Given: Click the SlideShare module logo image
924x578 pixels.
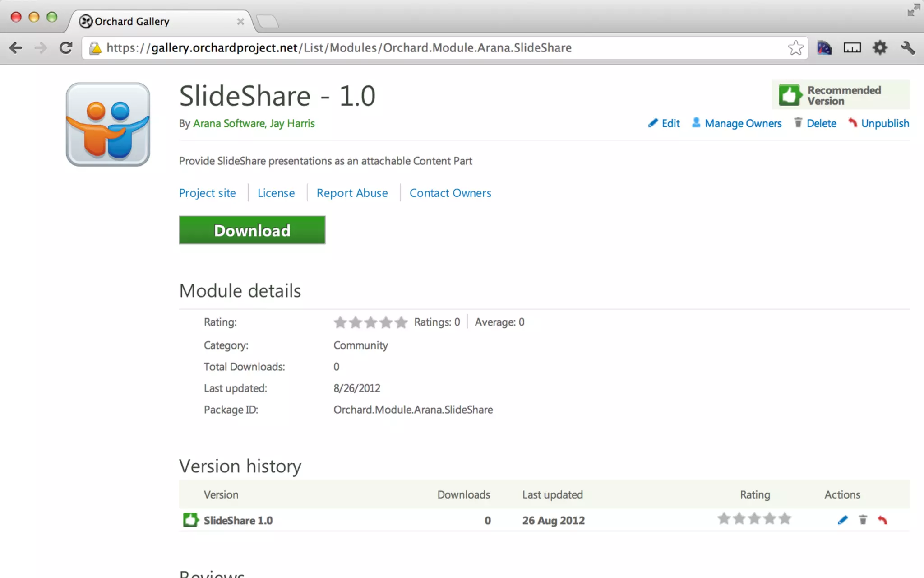Looking at the screenshot, I should click(108, 124).
